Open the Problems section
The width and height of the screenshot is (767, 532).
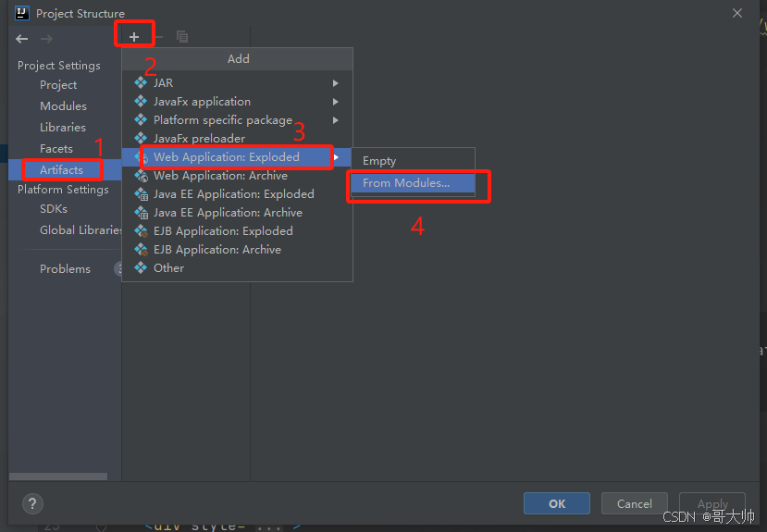tap(65, 269)
